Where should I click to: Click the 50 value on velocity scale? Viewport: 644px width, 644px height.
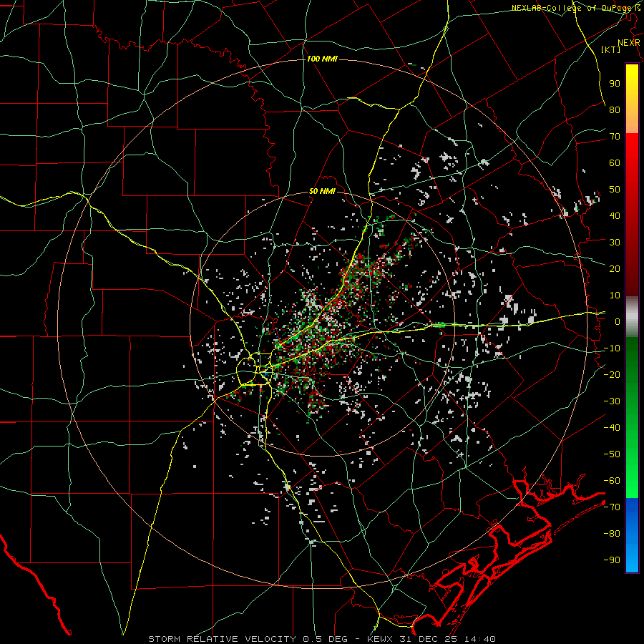pyautogui.click(x=615, y=190)
